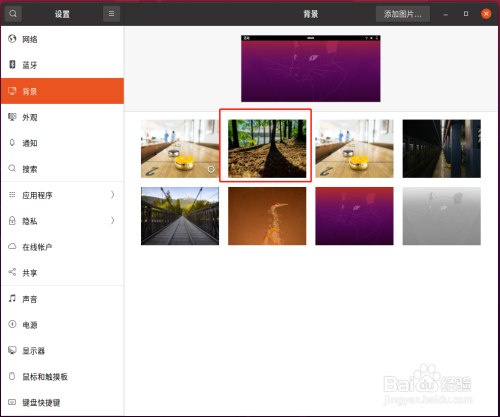Click the Bluetooth icon beside 蓝牙
Screen dimensions: 500x417
point(12,64)
